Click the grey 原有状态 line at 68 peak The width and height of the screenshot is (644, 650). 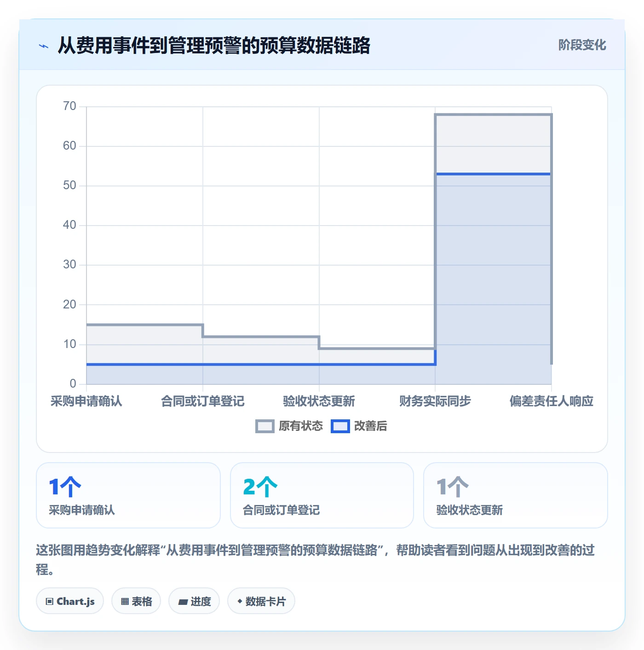pos(493,115)
